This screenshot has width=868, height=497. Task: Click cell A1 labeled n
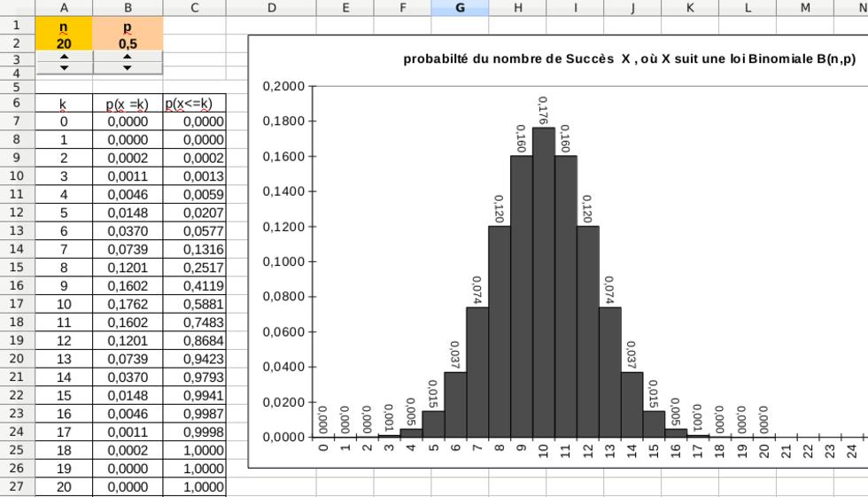[64, 26]
